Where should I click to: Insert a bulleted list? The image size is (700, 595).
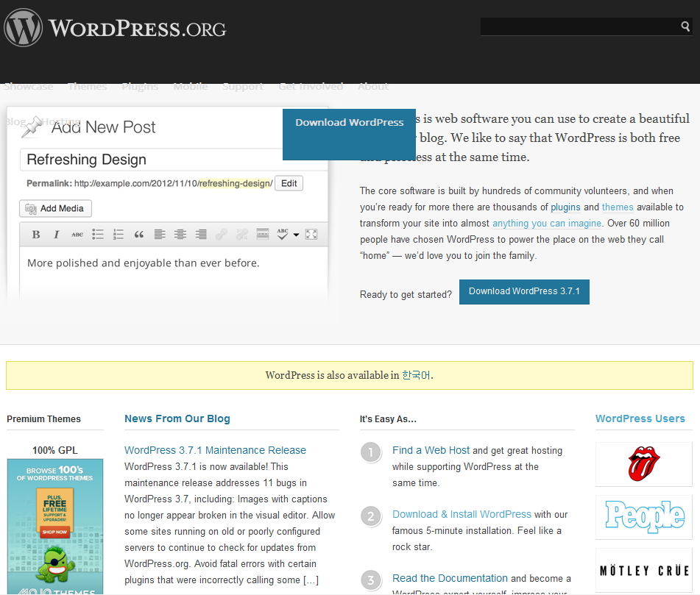tap(98, 235)
